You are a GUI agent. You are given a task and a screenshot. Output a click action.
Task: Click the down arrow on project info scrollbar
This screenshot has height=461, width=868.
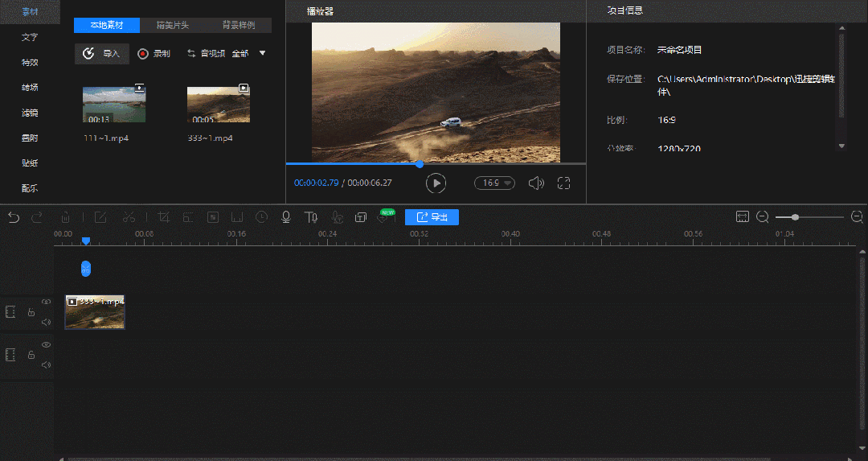[841, 146]
